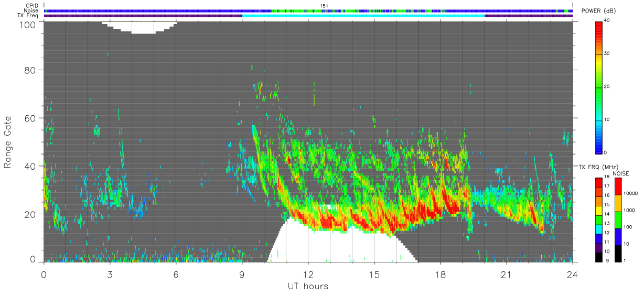644x297 pixels.
Task: Click the 1 label on NOISE scale
Action: pyautogui.click(x=625, y=260)
